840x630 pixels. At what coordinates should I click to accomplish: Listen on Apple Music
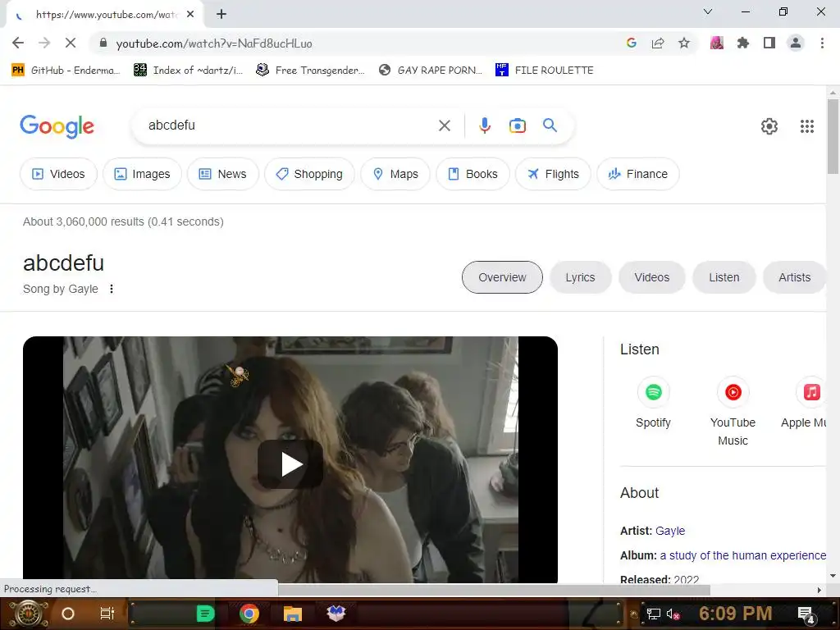click(x=804, y=403)
